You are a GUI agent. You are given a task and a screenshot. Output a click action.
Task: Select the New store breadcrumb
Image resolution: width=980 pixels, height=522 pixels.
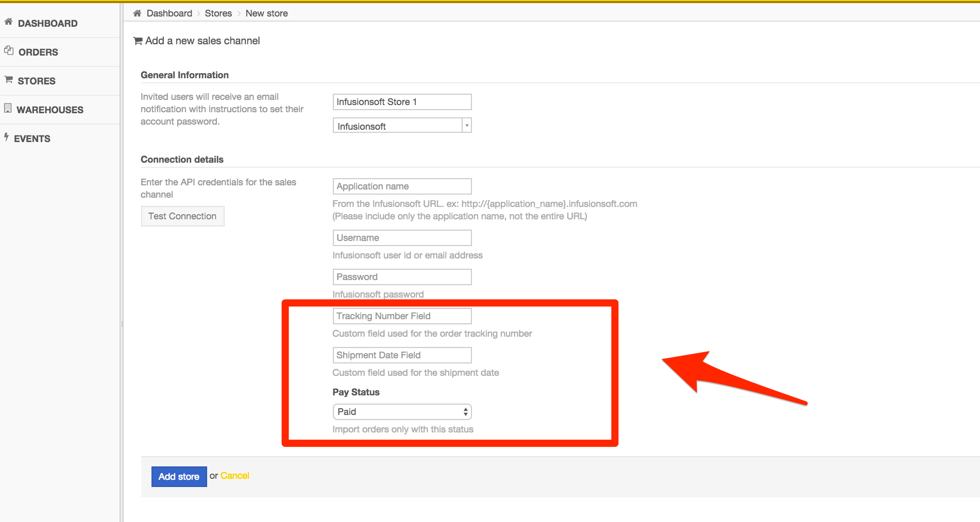coord(266,13)
